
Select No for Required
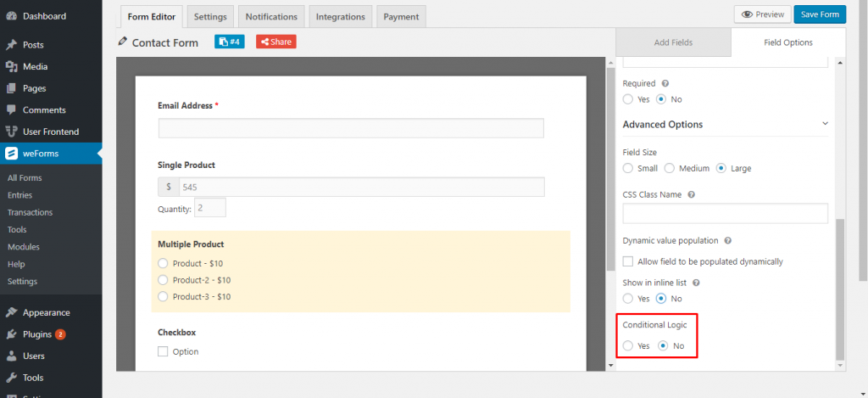click(x=661, y=99)
